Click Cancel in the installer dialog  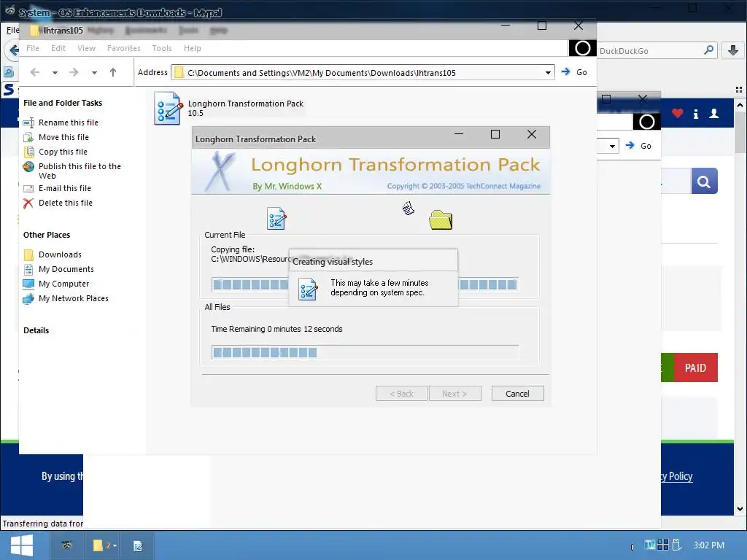[x=517, y=394]
